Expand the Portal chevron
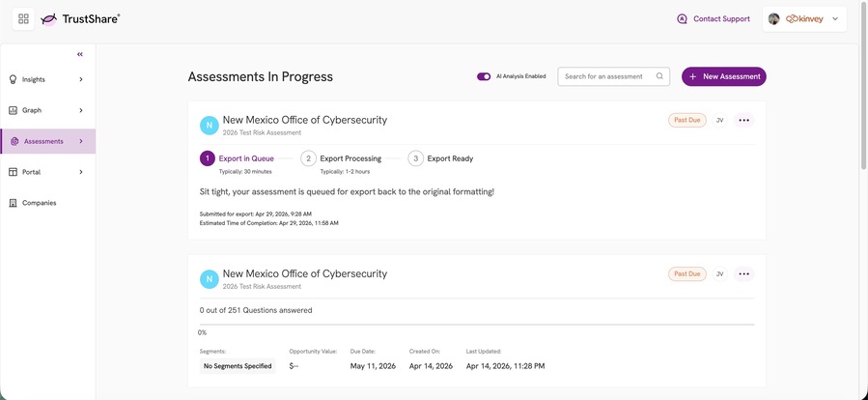This screenshot has width=868, height=400. pyautogui.click(x=81, y=172)
